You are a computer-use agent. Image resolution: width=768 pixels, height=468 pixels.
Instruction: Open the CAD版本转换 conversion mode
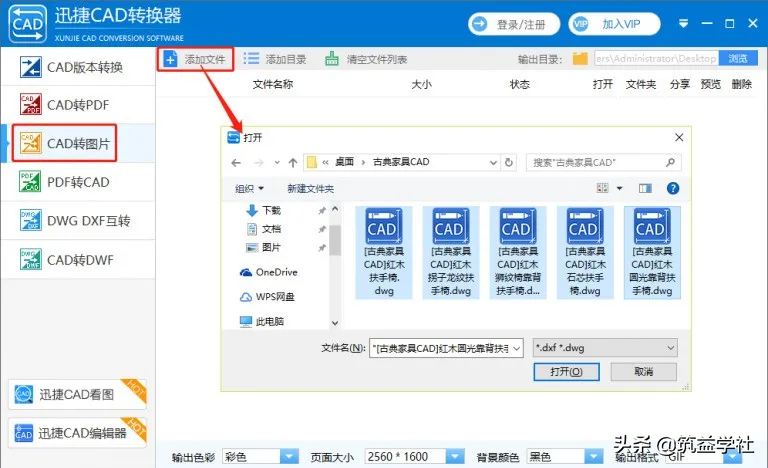tap(78, 67)
